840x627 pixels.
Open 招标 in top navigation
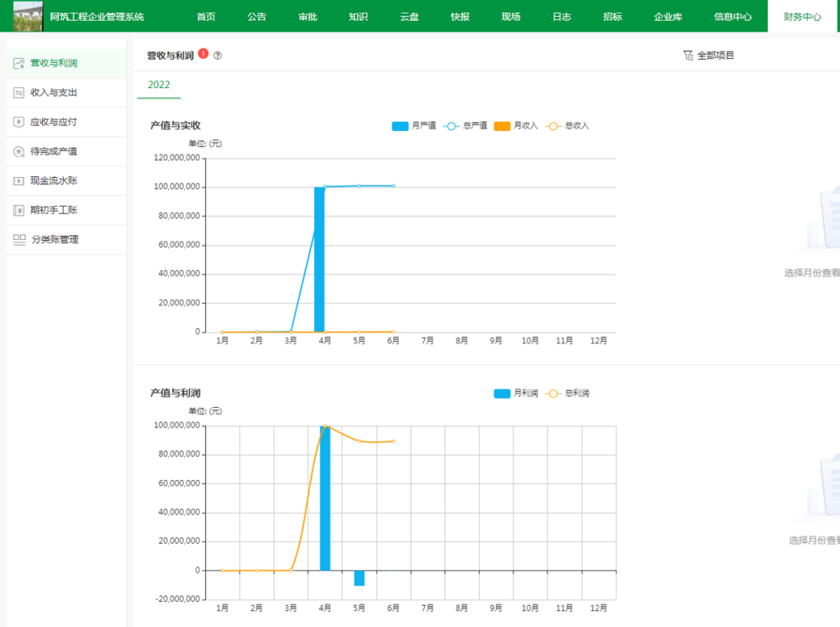[x=613, y=17]
